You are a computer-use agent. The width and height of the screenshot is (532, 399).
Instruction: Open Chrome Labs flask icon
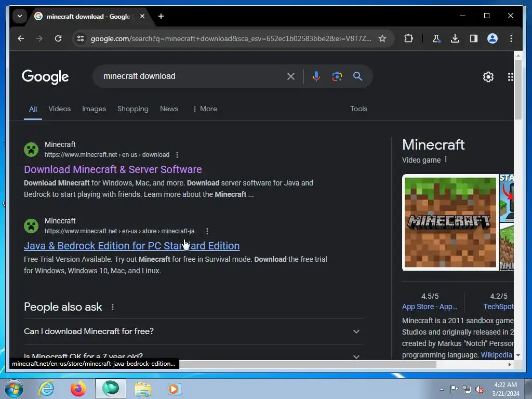coord(436,38)
